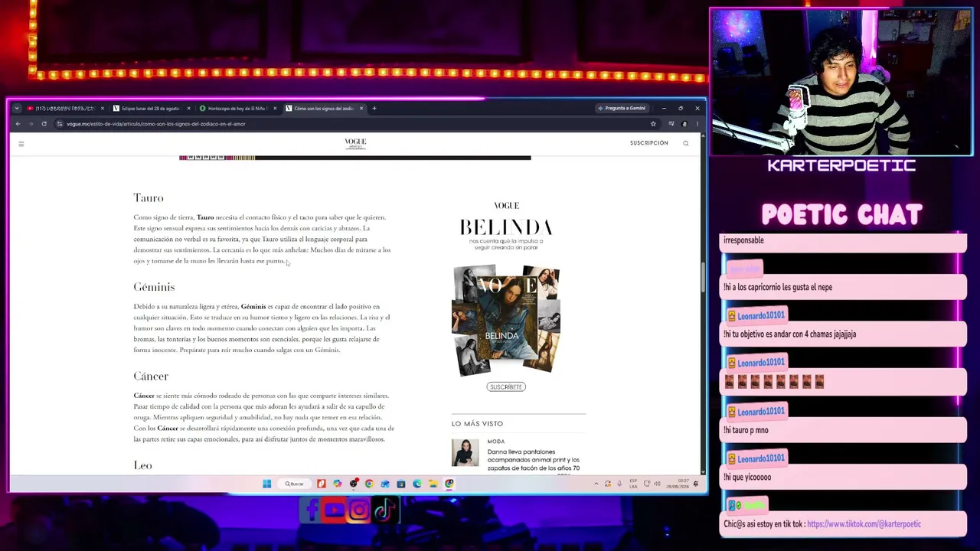
Task: Open Microsoft Store from the taskbar
Action: point(401,484)
